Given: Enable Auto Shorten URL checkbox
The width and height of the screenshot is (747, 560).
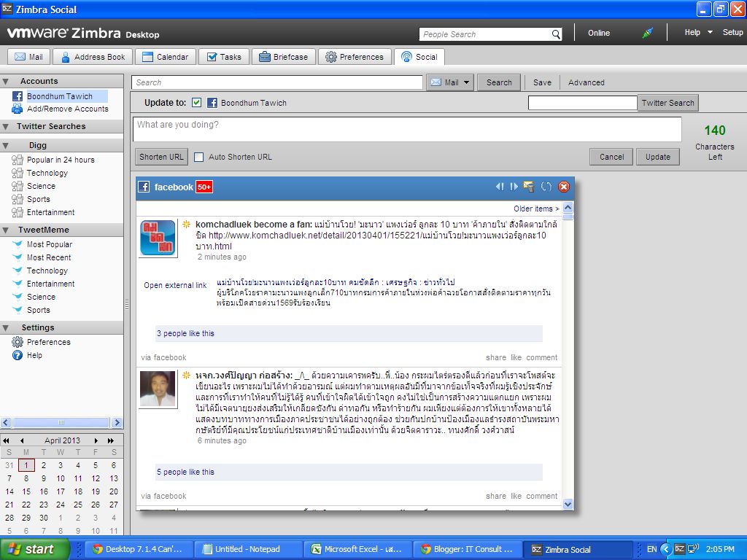Looking at the screenshot, I should [199, 157].
